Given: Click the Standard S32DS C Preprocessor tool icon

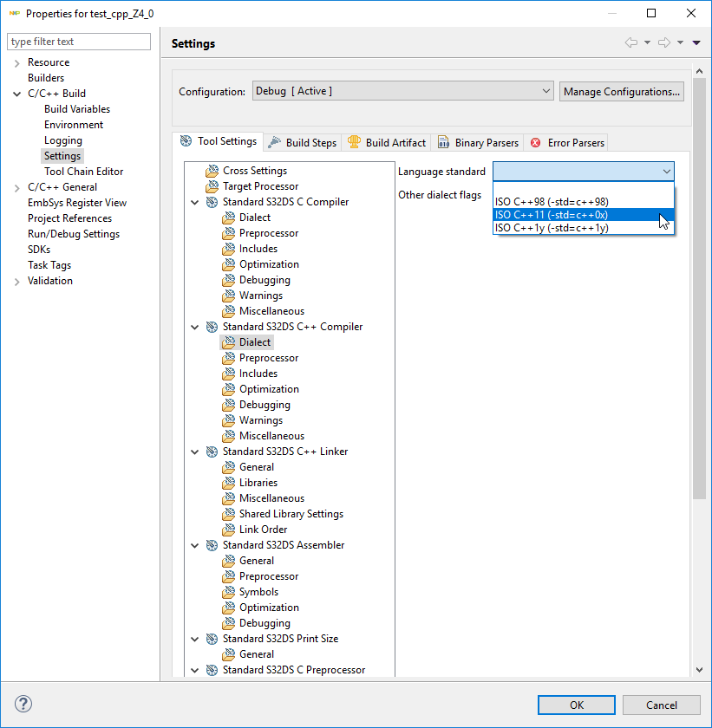Looking at the screenshot, I should point(212,670).
